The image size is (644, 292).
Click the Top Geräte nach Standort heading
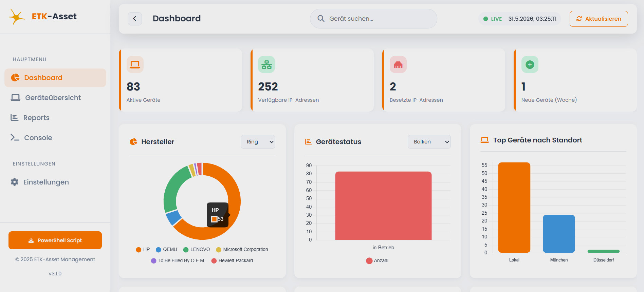pyautogui.click(x=537, y=140)
